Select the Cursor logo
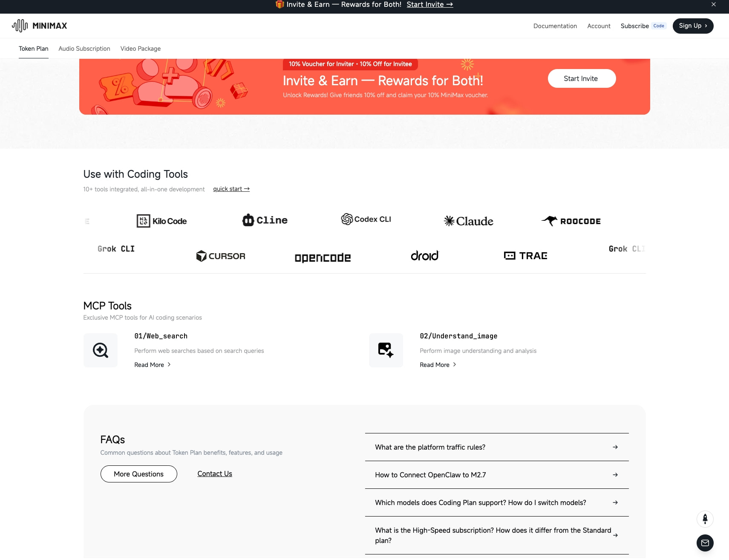Screen dimensions: 729x560 click(221, 256)
